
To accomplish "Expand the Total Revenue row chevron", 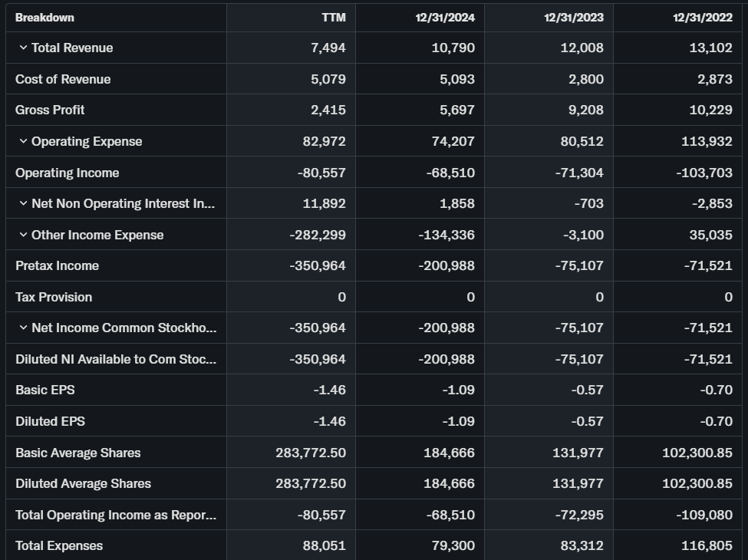I will [x=23, y=48].
